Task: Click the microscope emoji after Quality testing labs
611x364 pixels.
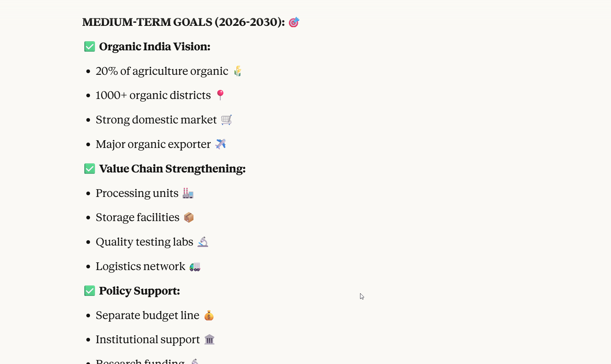Action: [x=203, y=242]
